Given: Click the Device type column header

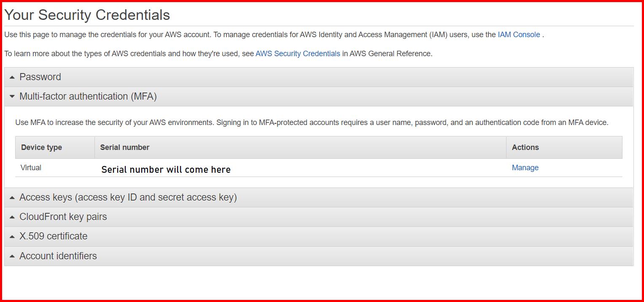Looking at the screenshot, I should point(41,147).
